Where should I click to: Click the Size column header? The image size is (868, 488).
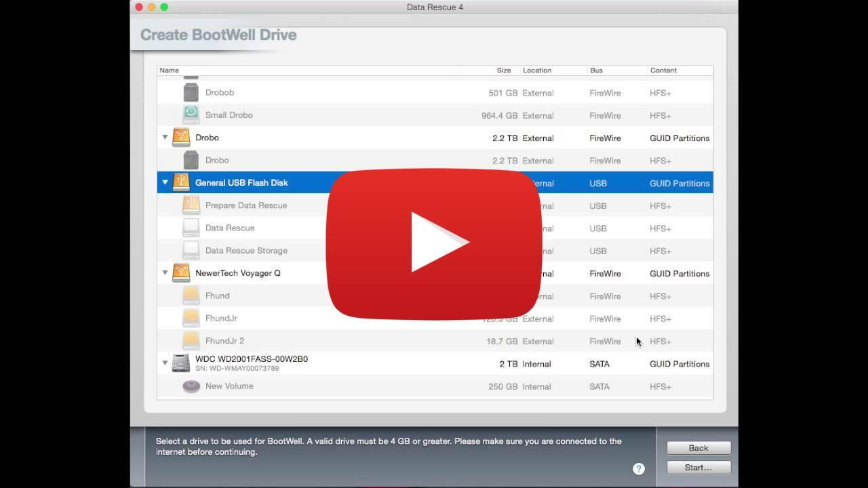503,70
